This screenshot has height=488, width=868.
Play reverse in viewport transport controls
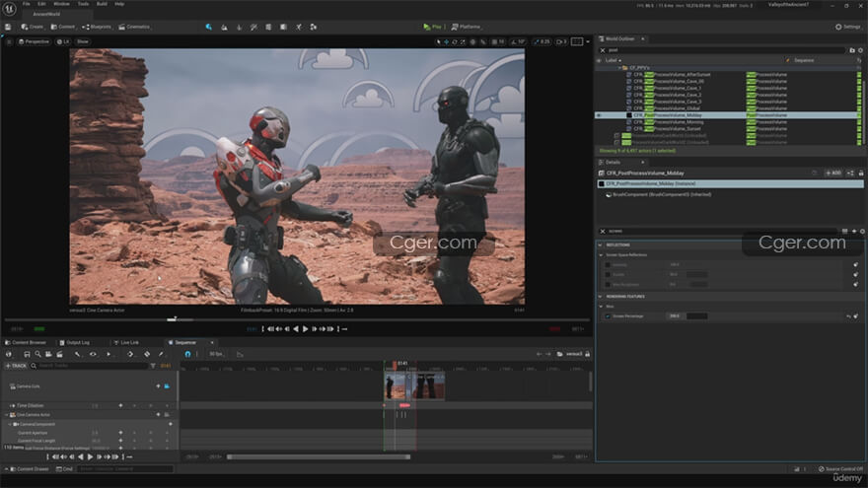coord(296,329)
